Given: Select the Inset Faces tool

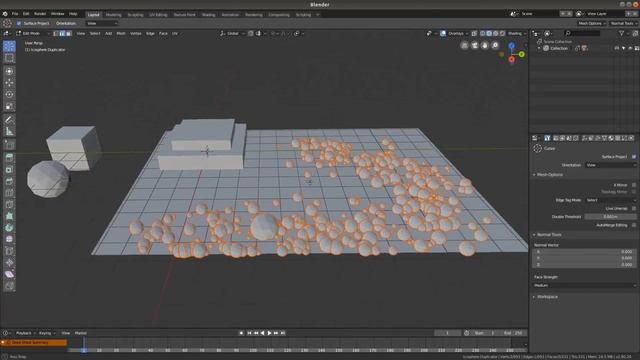Looking at the screenshot, I should (x=9, y=169).
